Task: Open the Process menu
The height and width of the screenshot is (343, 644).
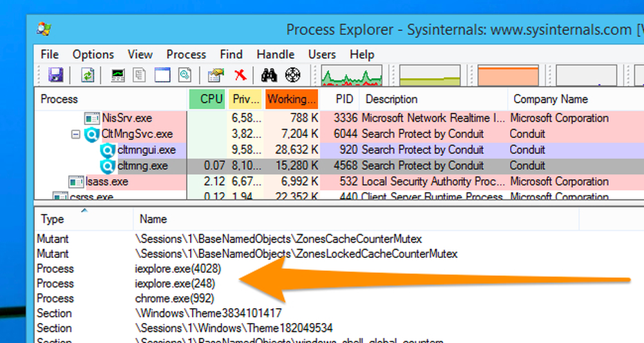Action: pyautogui.click(x=186, y=54)
